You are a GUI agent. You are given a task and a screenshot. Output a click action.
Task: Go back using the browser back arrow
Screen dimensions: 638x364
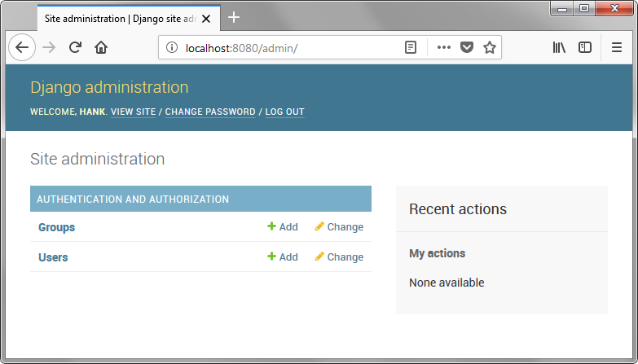click(x=22, y=47)
